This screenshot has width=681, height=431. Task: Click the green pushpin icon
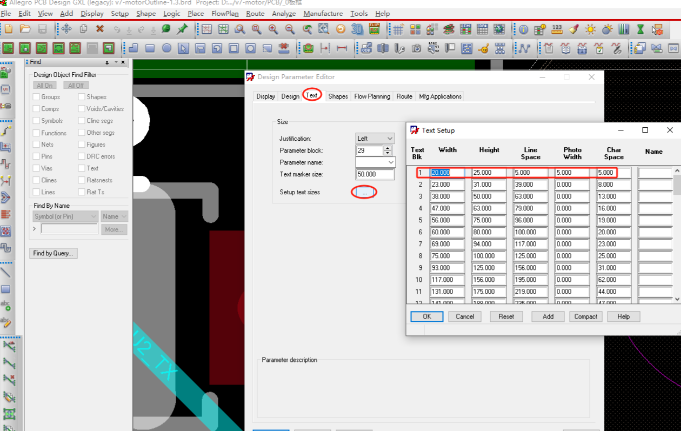pyautogui.click(x=182, y=30)
